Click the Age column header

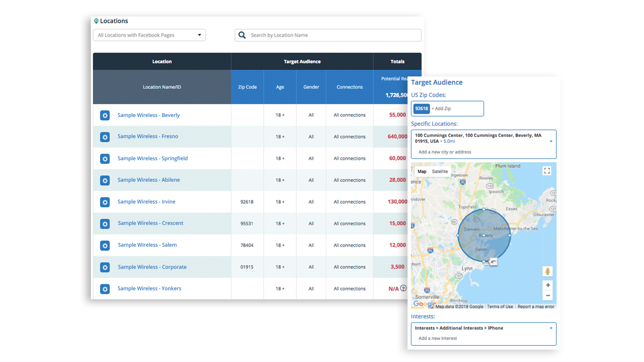point(280,87)
